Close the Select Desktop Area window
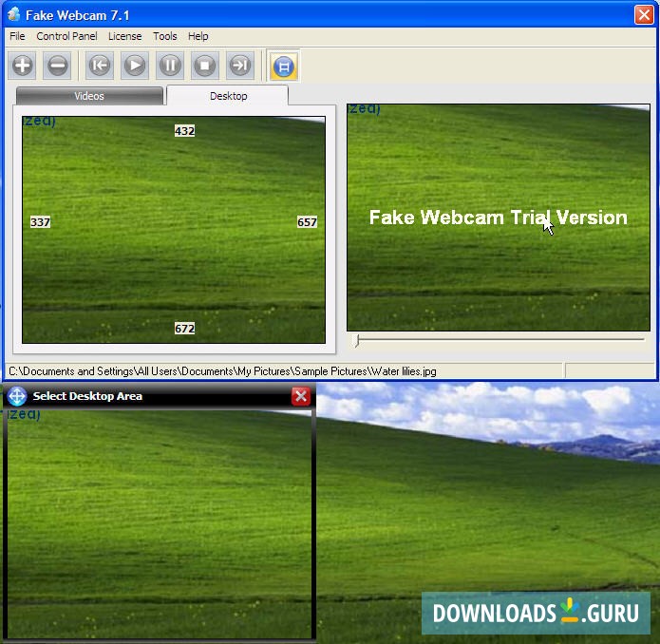The image size is (660, 644). (x=301, y=396)
